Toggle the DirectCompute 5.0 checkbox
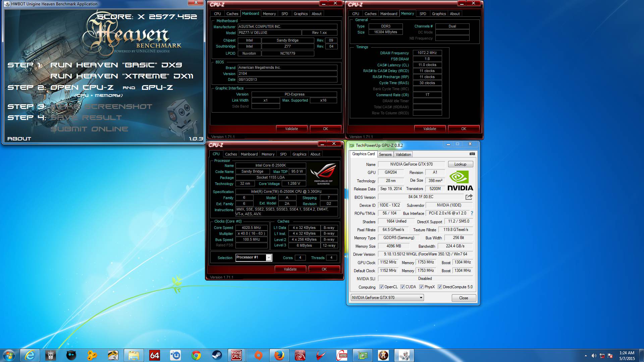644x362 pixels. point(440,287)
